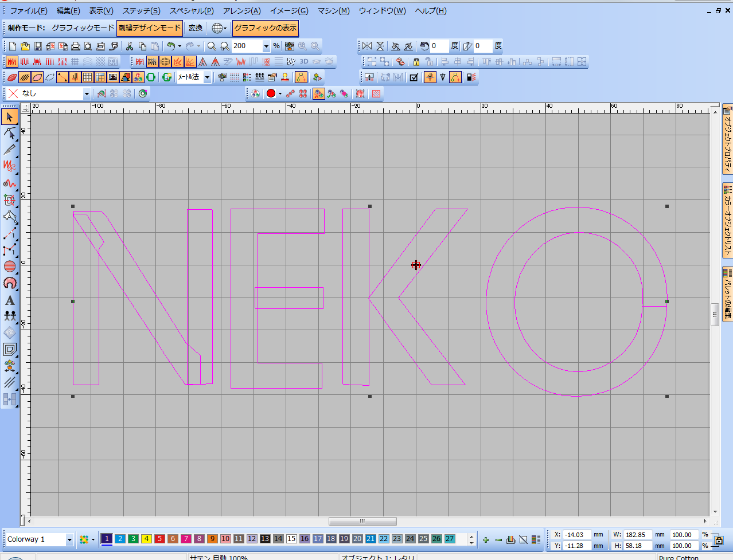733x560 pixels.
Task: Toggle the show bitmap image icon
Action: pos(113,77)
